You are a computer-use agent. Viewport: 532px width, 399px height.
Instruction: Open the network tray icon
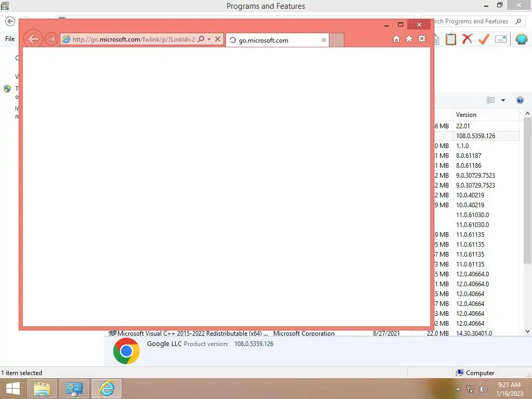(470, 389)
